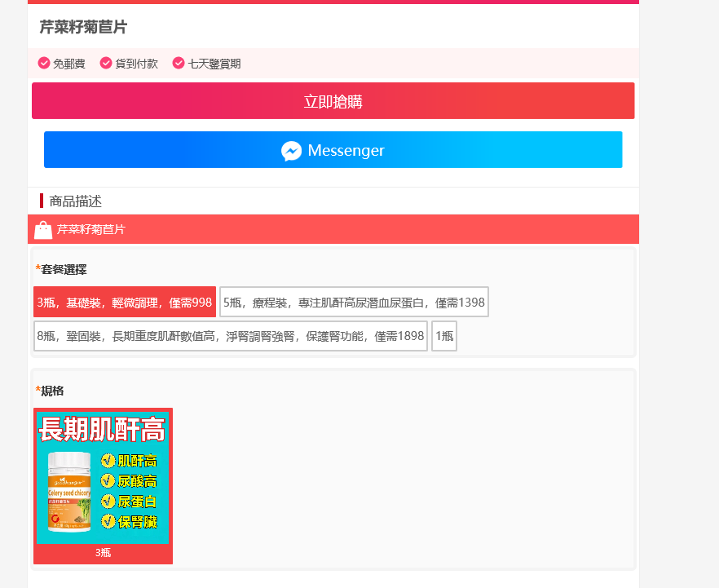Click the 芹菜籽菊苣片 product title at top
This screenshot has height=588, width=719.
83,28
